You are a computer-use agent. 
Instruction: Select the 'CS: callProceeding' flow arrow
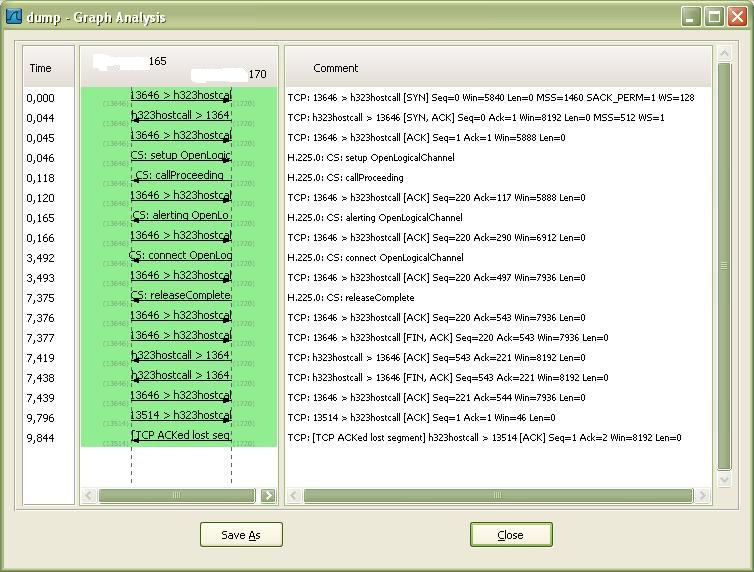pos(181,176)
